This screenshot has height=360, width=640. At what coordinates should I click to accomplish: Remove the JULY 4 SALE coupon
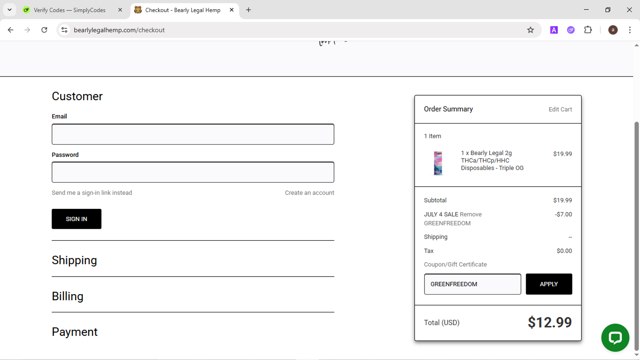(x=471, y=214)
